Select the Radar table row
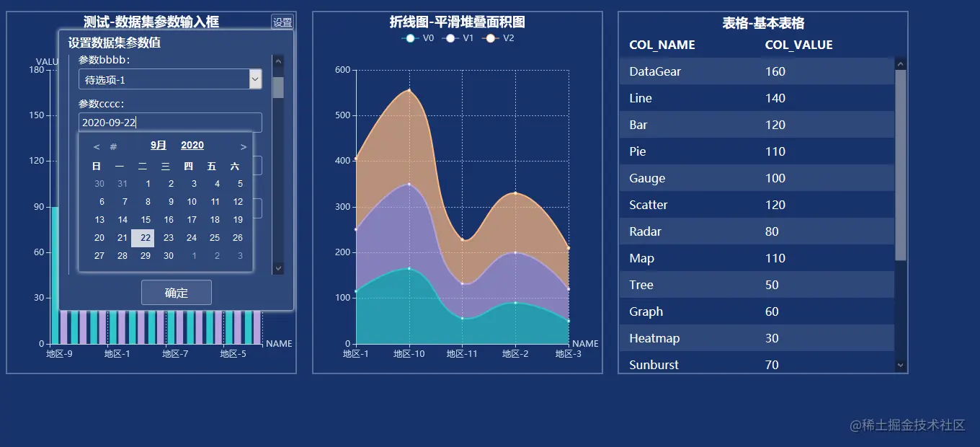 pos(757,231)
